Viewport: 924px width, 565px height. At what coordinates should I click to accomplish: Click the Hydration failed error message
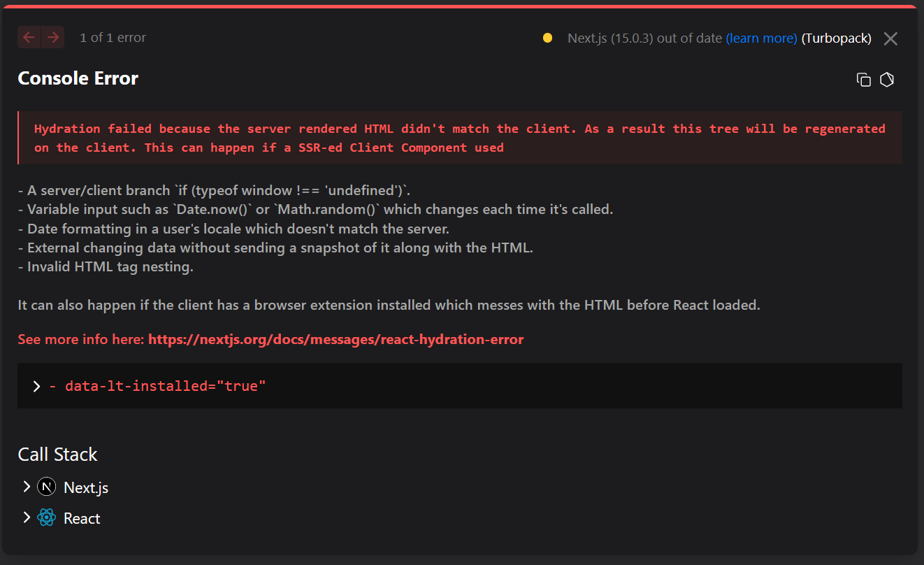(460, 138)
